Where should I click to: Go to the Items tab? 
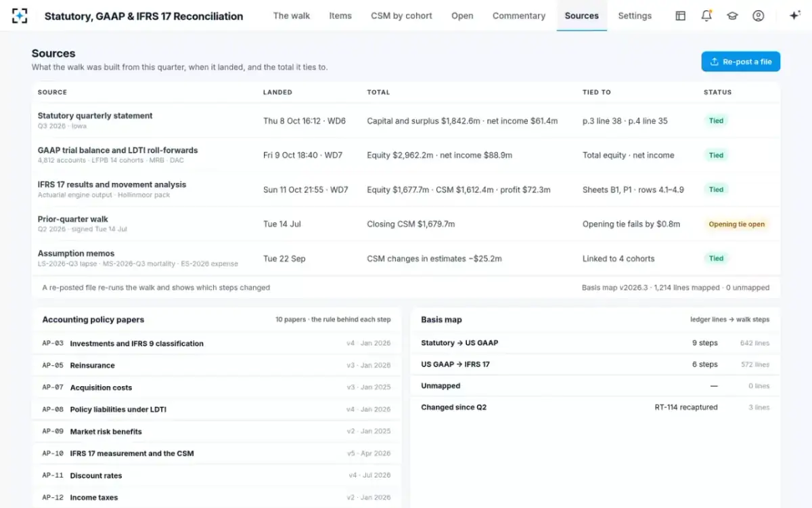pyautogui.click(x=340, y=16)
